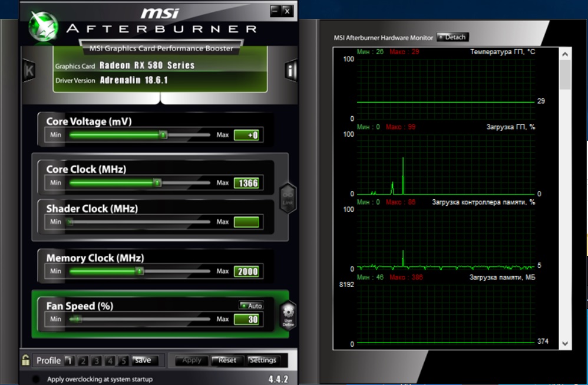Click the Core Voltage value field +0
Viewport: 588px width, 385px height.
(246, 135)
